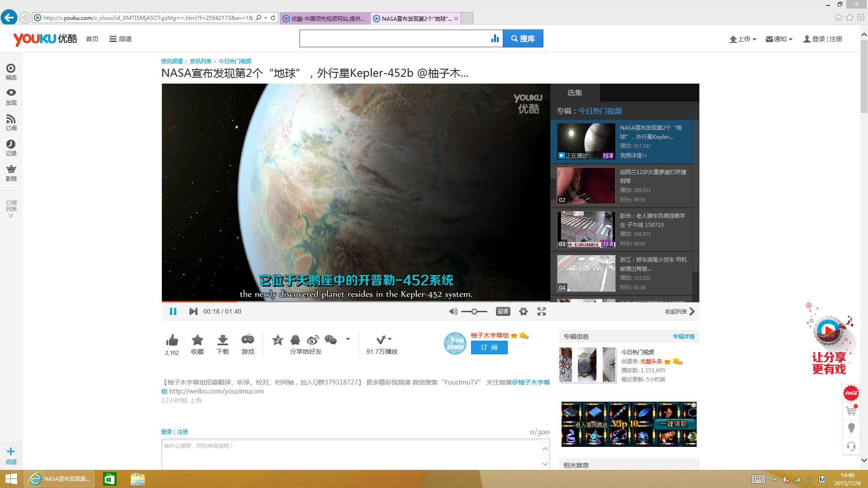The height and width of the screenshot is (488, 868).
Task: Open the 通知 notifications dropdown
Action: click(779, 39)
